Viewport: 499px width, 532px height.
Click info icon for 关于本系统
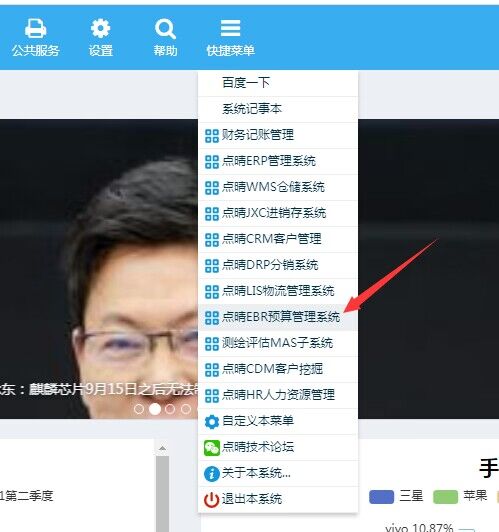pyautogui.click(x=212, y=474)
